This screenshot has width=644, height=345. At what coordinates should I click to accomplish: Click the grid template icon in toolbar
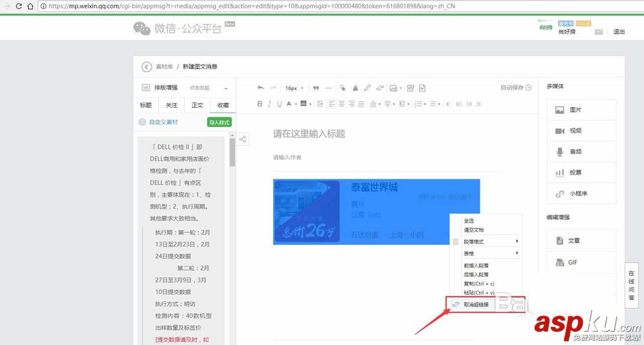click(x=410, y=88)
